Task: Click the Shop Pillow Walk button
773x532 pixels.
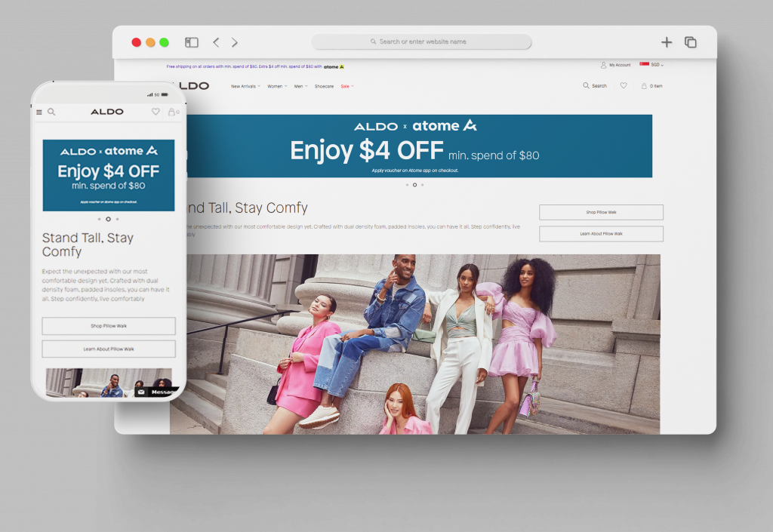Action: coord(601,212)
